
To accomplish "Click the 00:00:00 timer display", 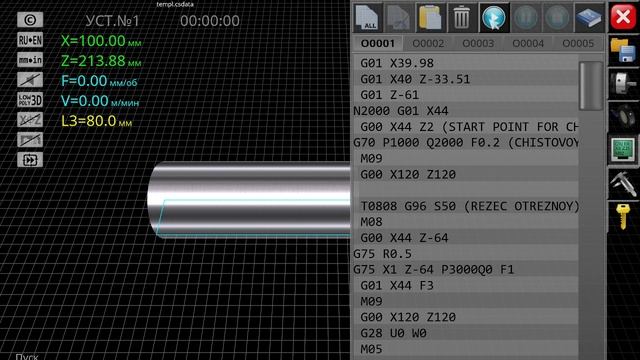I will [210, 21].
